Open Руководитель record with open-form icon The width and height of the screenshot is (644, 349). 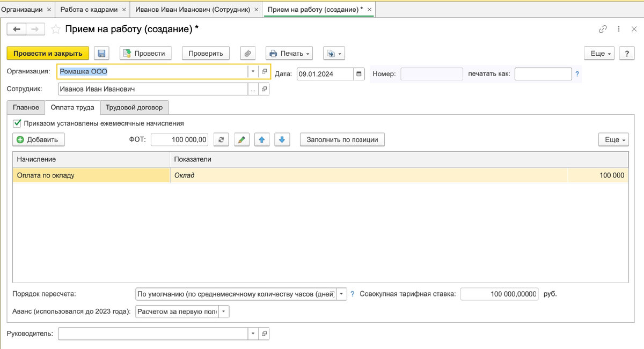(265, 333)
